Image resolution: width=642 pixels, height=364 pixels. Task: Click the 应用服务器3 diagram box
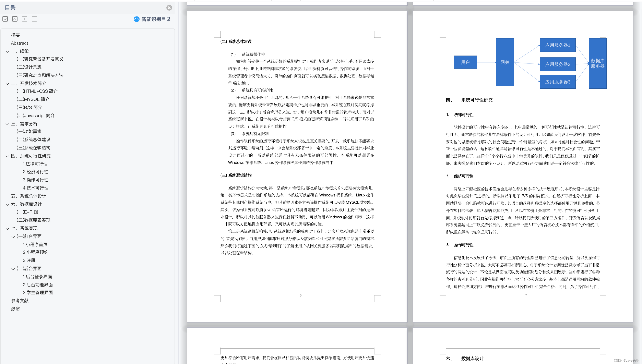pos(557,82)
